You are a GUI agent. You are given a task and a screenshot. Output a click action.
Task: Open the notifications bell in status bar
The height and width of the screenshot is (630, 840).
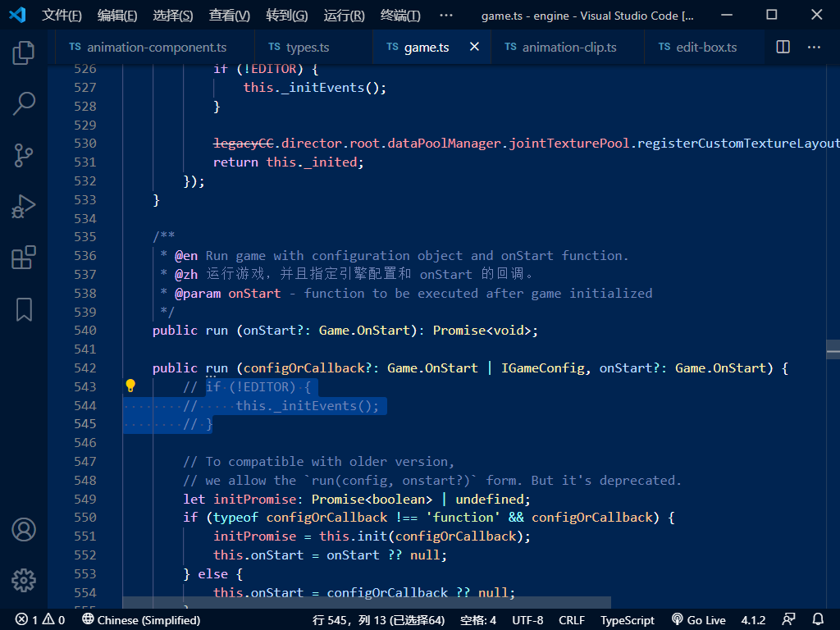point(818,620)
